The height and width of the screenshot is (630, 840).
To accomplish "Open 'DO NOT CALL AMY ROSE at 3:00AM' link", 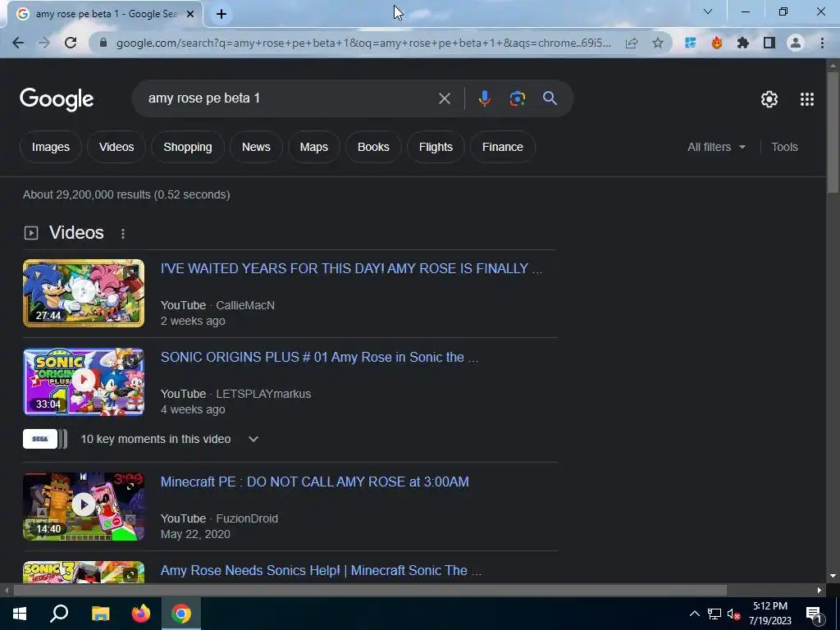I will 314,482.
